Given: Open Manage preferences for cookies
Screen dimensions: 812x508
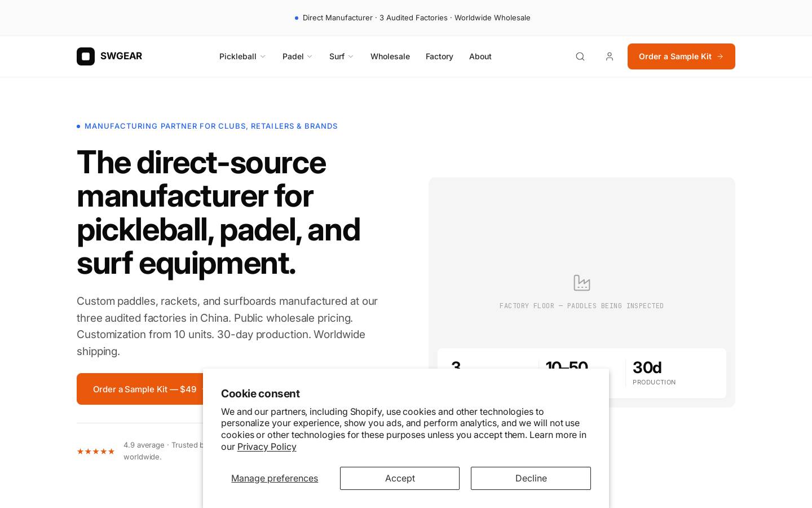Looking at the screenshot, I should click(275, 478).
